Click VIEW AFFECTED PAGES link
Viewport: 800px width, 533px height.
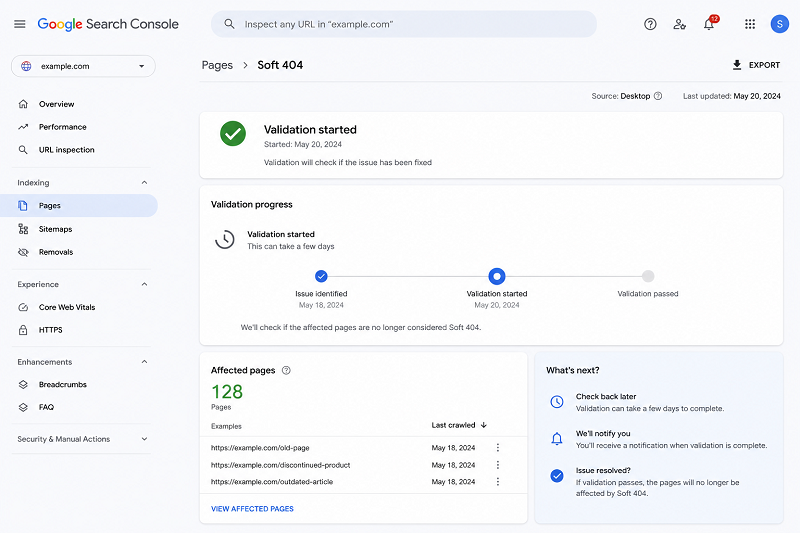[x=252, y=509]
